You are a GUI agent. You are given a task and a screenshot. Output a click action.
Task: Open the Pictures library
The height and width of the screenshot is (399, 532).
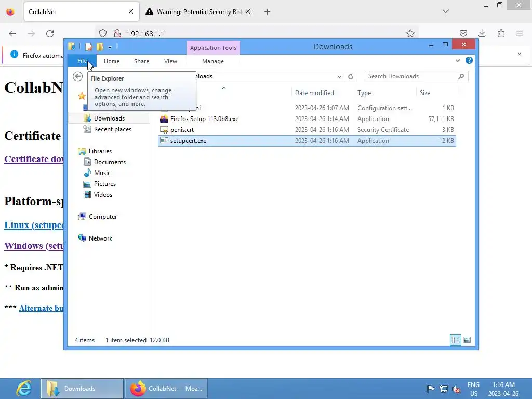[x=104, y=184]
